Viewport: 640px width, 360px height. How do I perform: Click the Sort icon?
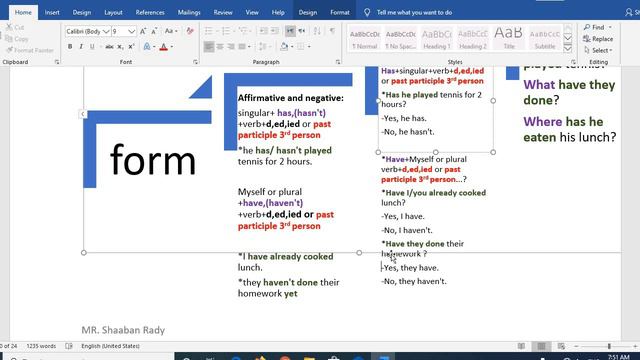point(317,31)
